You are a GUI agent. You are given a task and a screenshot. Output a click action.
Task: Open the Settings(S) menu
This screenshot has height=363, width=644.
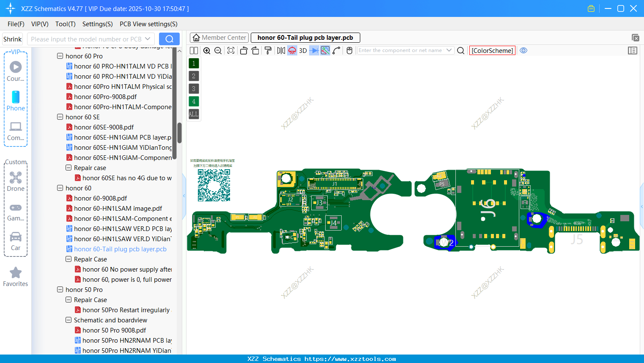click(98, 24)
